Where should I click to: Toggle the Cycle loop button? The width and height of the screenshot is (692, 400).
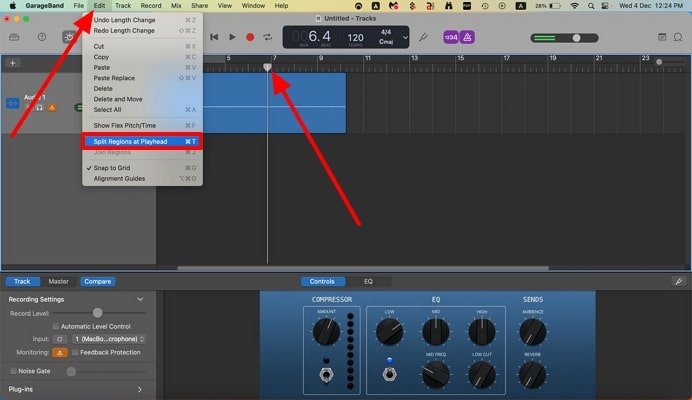[267, 37]
